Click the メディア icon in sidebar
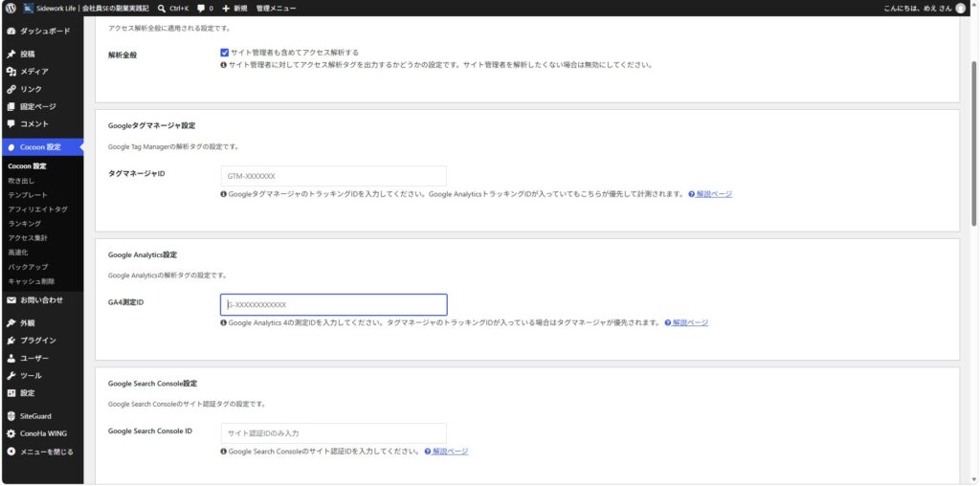Viewport: 980px width, 486px height. 11,71
